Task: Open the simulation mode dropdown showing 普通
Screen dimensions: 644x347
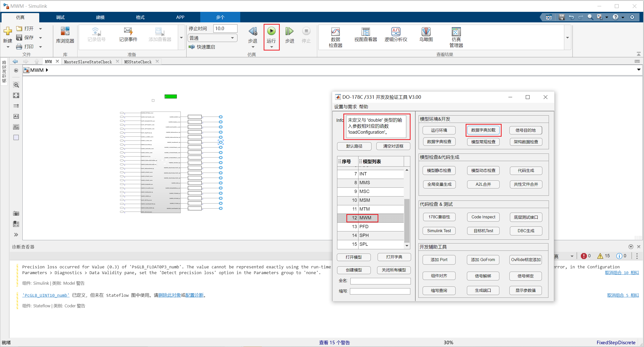Action: pos(212,38)
